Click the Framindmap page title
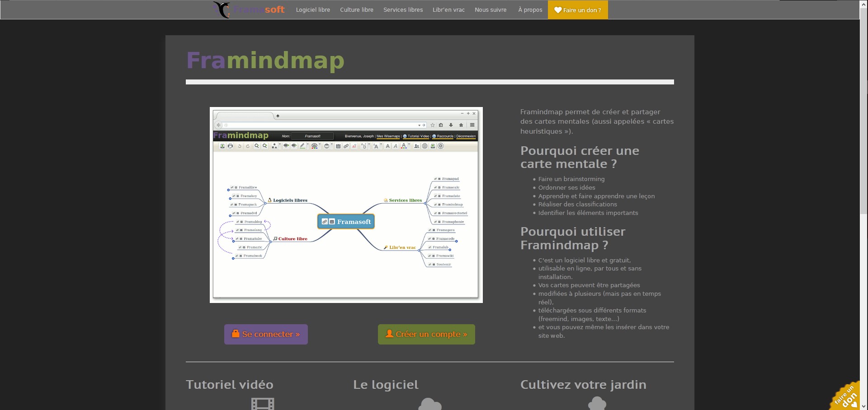The height and width of the screenshot is (410, 868). [x=265, y=60]
